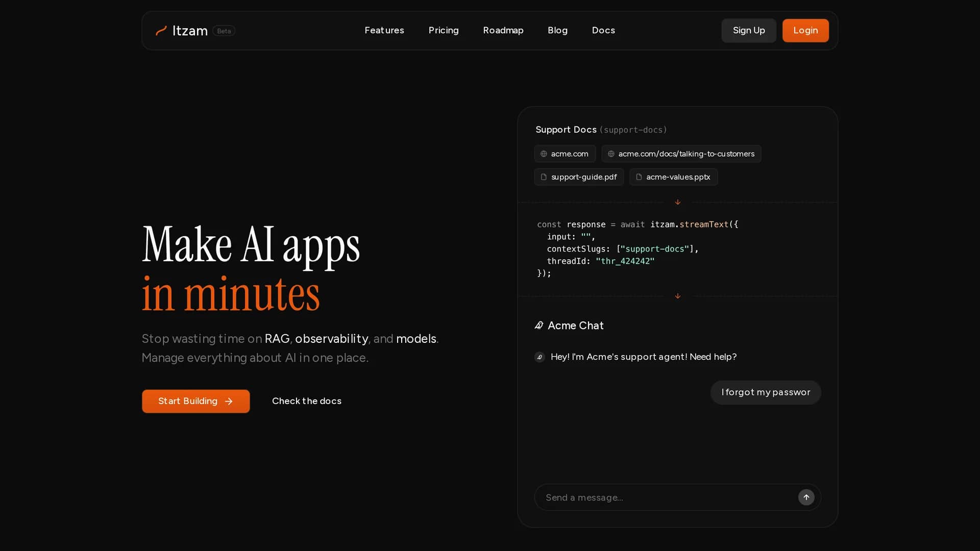
Task: Click the highlighted word models
Action: coord(416,339)
